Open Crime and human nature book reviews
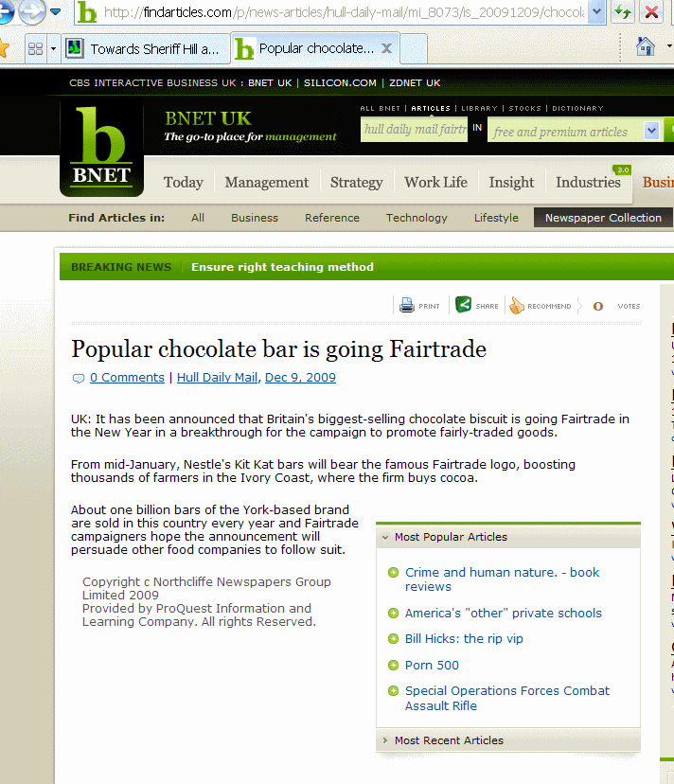The image size is (674, 784). [x=502, y=579]
